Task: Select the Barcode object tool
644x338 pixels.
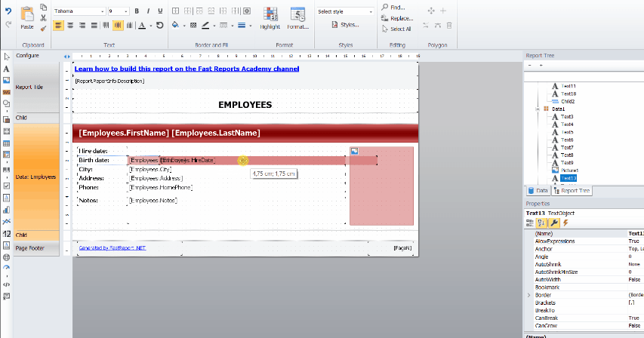Action: click(7, 170)
